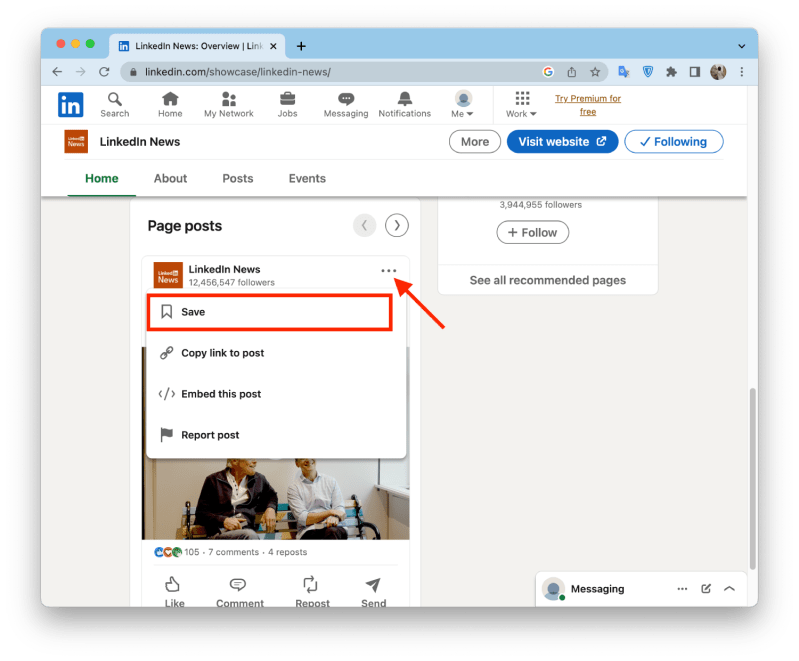The height and width of the screenshot is (661, 799).
Task: Open the Jobs briefcase icon
Action: 287,105
